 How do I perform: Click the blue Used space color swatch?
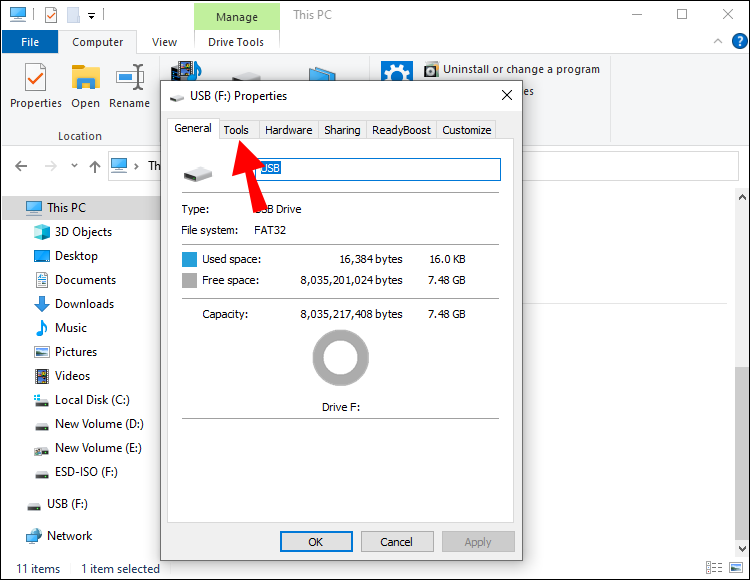(x=189, y=259)
